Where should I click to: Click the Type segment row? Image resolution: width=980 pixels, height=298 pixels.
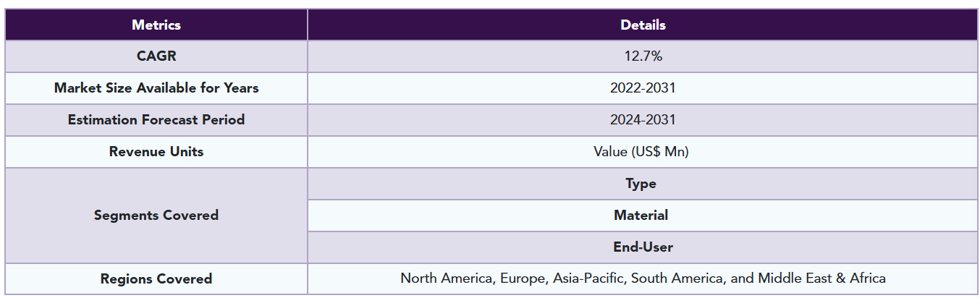tap(641, 184)
